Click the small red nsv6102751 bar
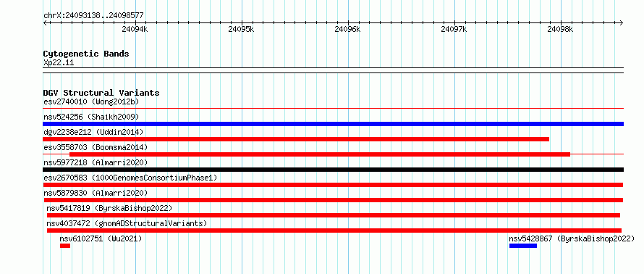 65,246
